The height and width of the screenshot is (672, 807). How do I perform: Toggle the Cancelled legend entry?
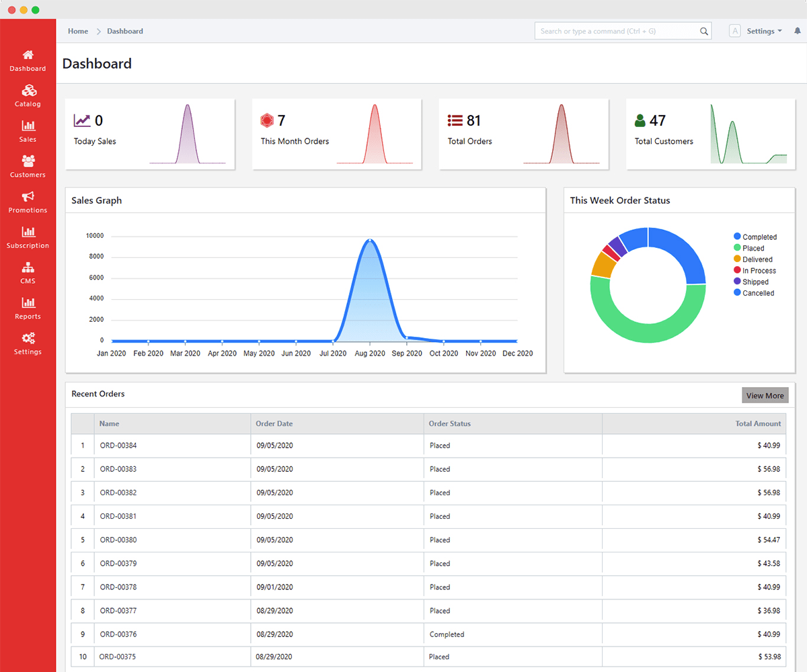tap(754, 293)
